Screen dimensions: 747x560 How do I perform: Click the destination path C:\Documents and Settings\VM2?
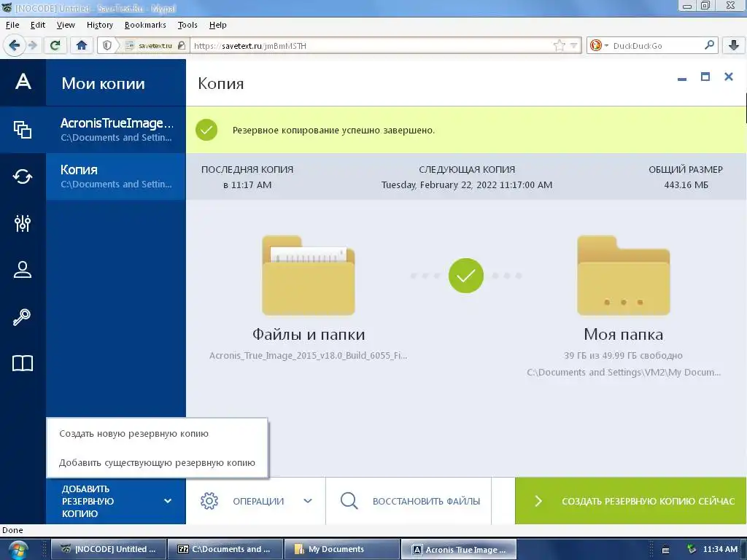(623, 373)
